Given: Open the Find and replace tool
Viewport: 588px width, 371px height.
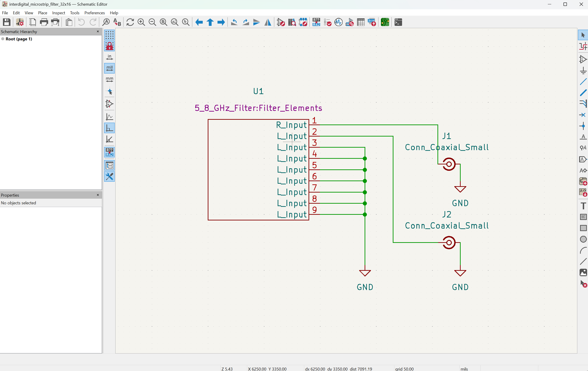Looking at the screenshot, I should [x=117, y=22].
